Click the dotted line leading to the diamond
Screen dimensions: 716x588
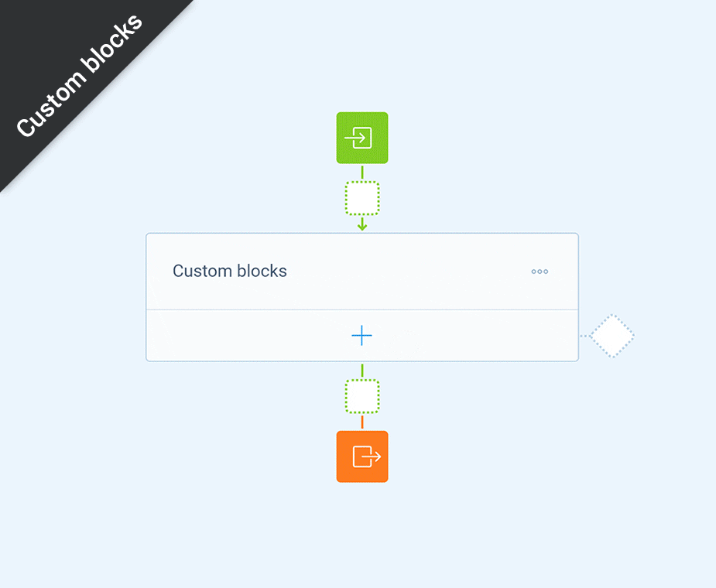(584, 336)
